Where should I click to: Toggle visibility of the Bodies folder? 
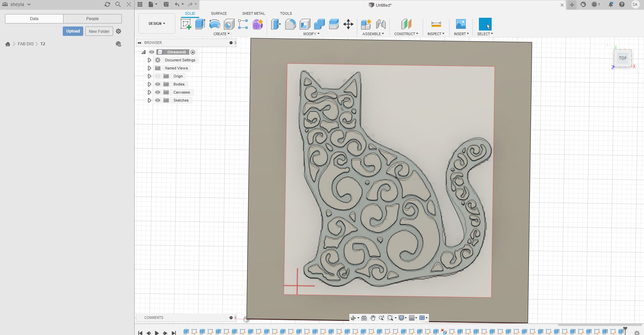coord(158,84)
